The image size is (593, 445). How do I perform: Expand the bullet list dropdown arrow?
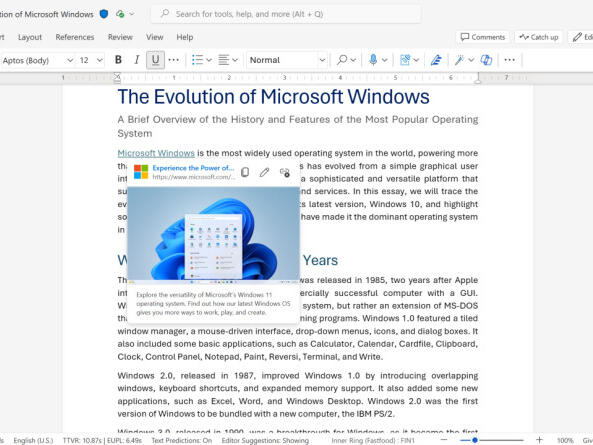[x=209, y=60]
